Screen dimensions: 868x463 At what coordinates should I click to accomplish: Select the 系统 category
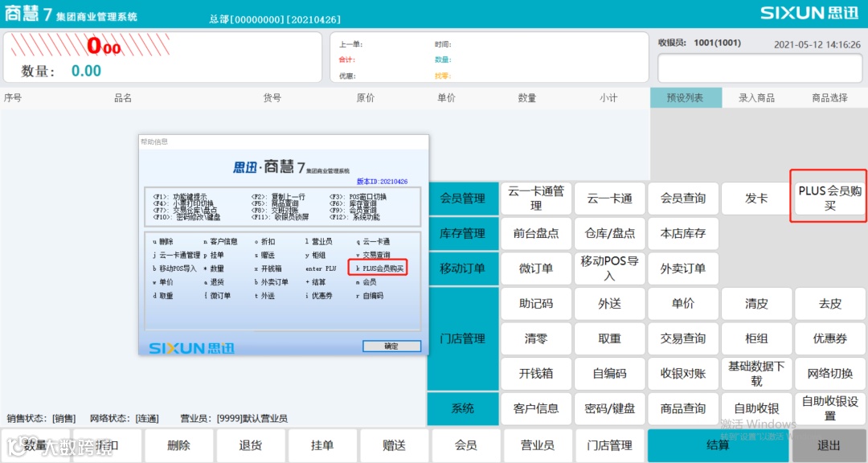pos(463,408)
